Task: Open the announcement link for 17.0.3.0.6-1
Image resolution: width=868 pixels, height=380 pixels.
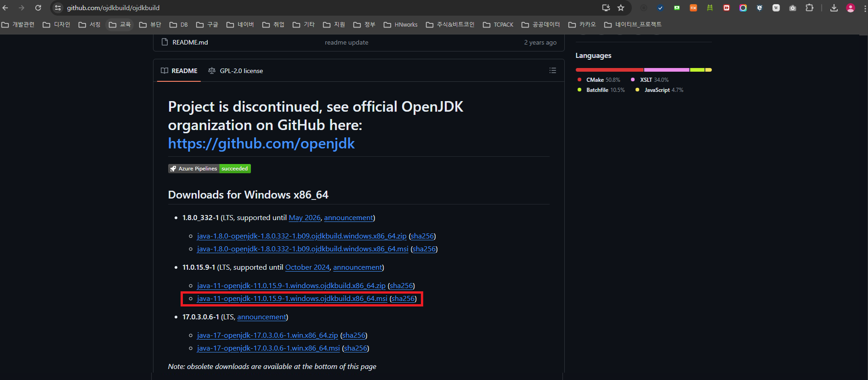Action: 261,317
